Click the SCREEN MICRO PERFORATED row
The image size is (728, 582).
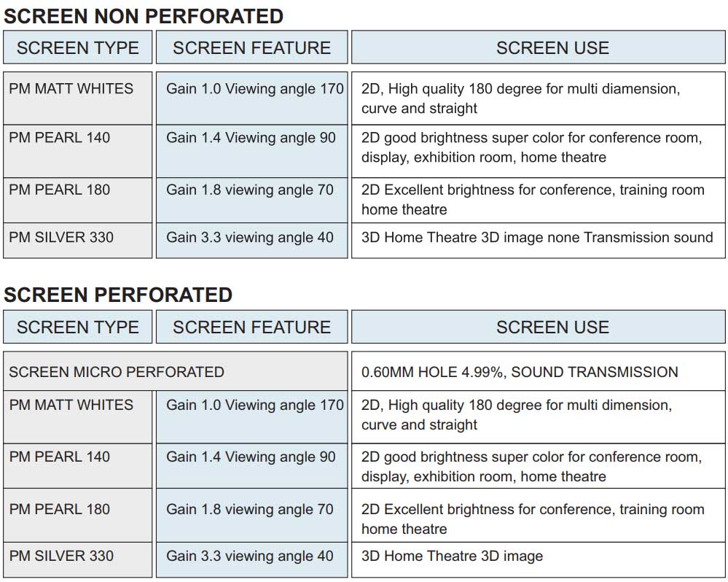pyautogui.click(x=117, y=372)
